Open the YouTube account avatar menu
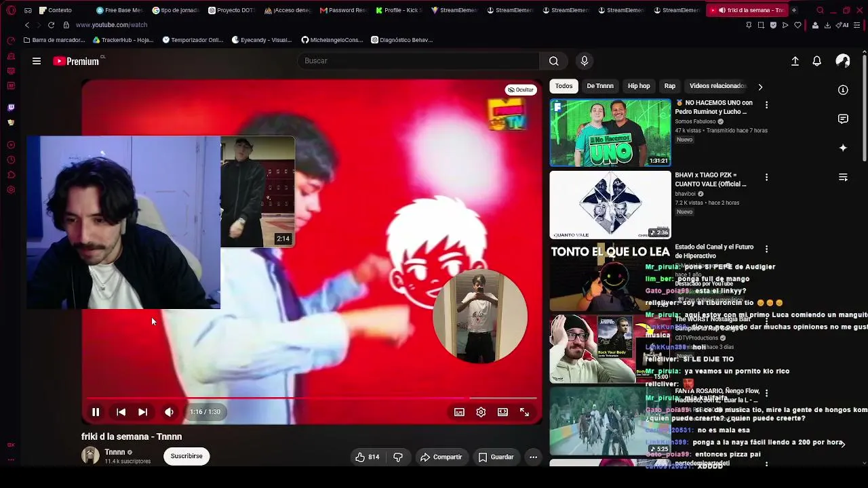This screenshot has height=488, width=868. click(843, 61)
